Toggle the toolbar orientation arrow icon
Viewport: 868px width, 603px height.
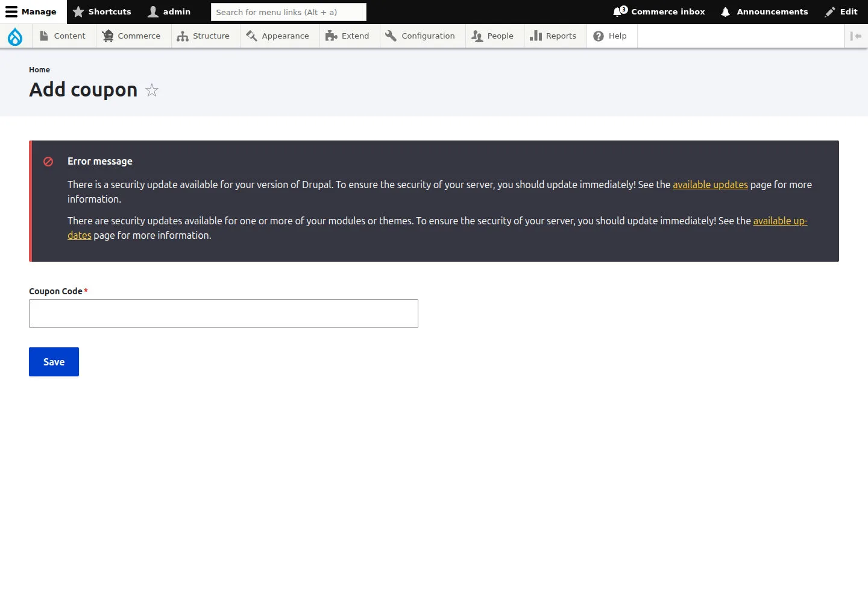(856, 36)
